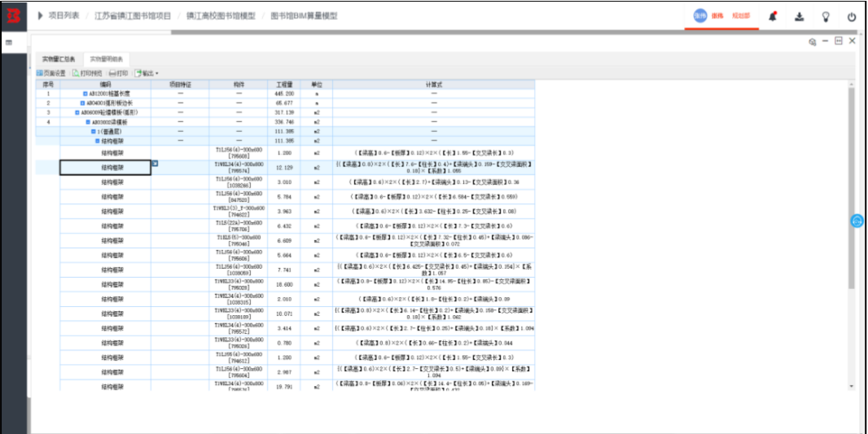This screenshot has width=868, height=434.
Task: Select the 5.664 quantity cell
Action: [x=284, y=255]
